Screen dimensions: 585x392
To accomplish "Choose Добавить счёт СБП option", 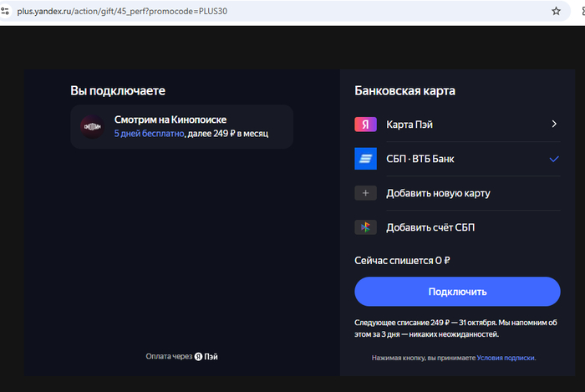I will pos(457,227).
